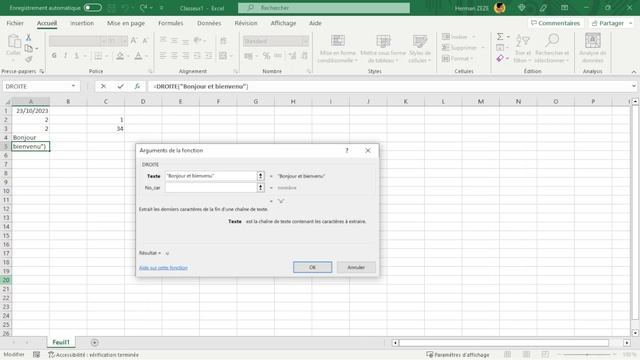Click OK in the function arguments dialog
This screenshot has width=640, height=360.
click(x=312, y=267)
